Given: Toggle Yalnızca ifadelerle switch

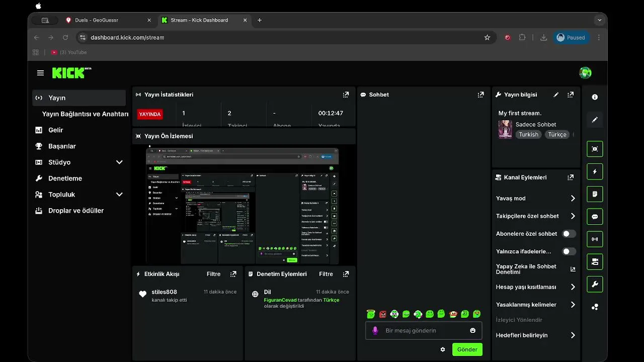Looking at the screenshot, I should coord(569,251).
